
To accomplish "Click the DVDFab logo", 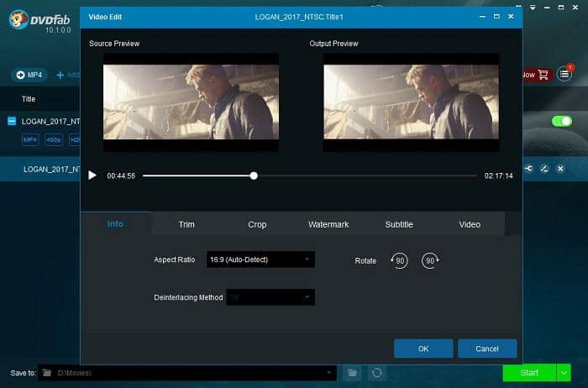I will point(39,21).
